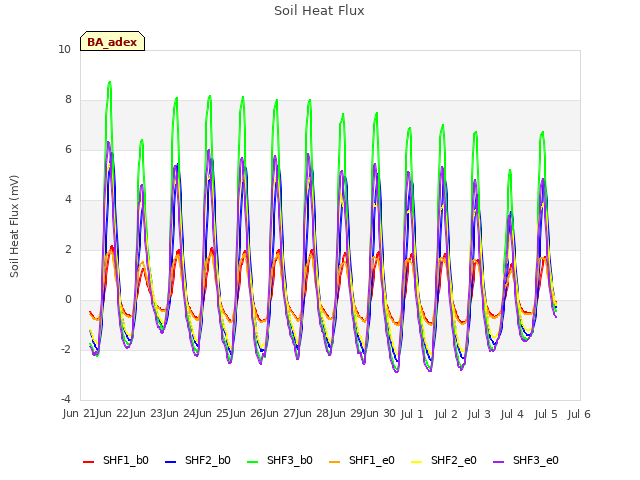640x480 pixels.
Task: Click the Soil Heat Flux chart title
Action: tap(319, 11)
